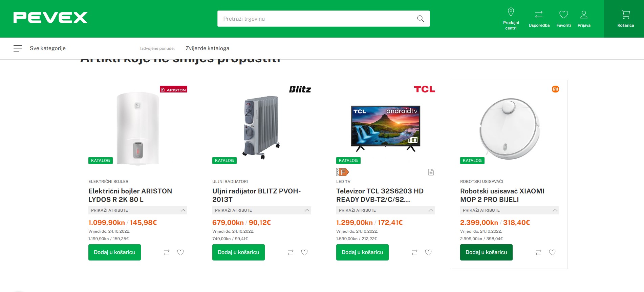Expand Prikaži atribute for TCL television
Screen dimensions: 644x292
pos(385,210)
